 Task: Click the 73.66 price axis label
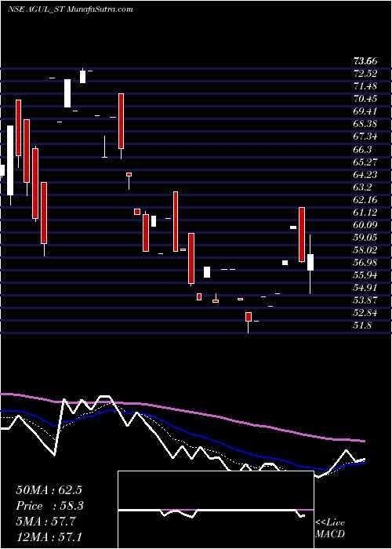[x=365, y=62]
